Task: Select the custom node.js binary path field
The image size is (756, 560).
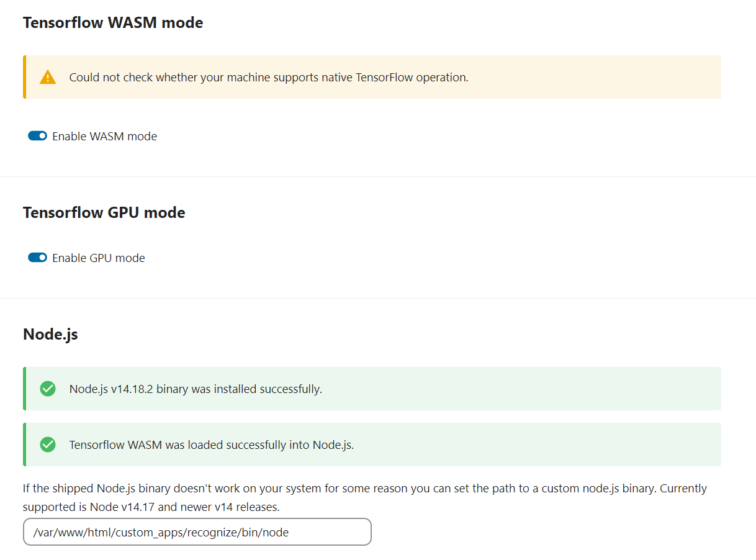Action: [197, 531]
